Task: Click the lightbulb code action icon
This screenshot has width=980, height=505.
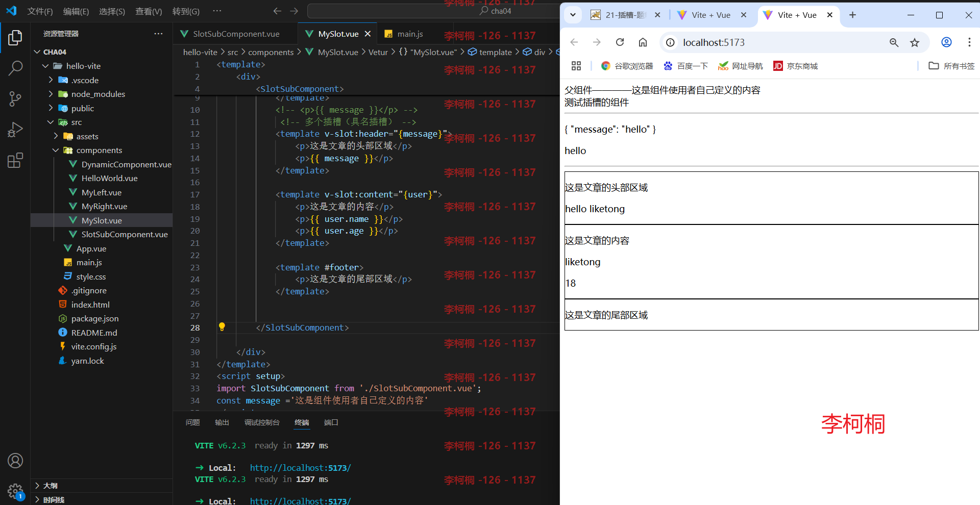Action: pyautogui.click(x=222, y=327)
